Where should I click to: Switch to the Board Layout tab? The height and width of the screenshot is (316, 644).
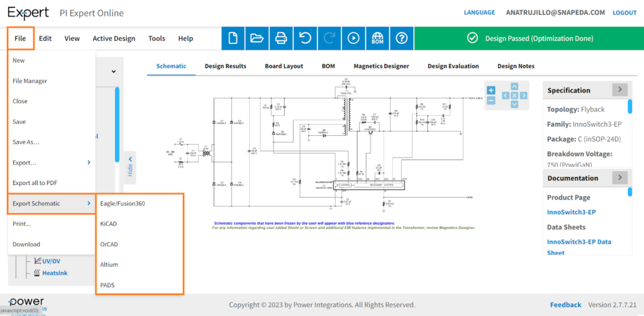coord(284,65)
